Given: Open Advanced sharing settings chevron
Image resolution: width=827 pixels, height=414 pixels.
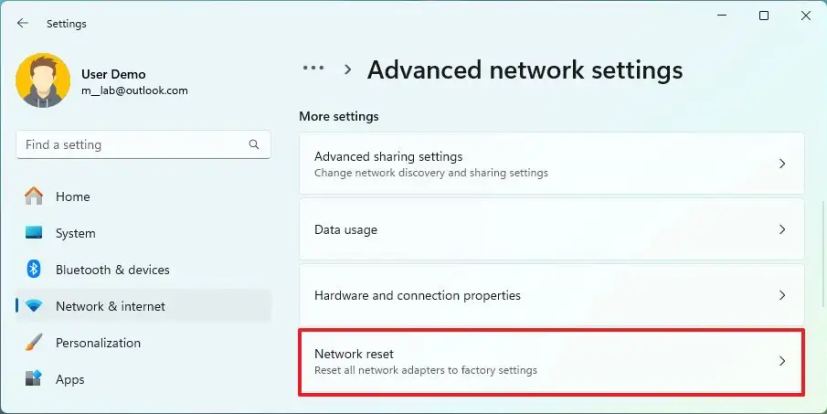Looking at the screenshot, I should point(783,164).
